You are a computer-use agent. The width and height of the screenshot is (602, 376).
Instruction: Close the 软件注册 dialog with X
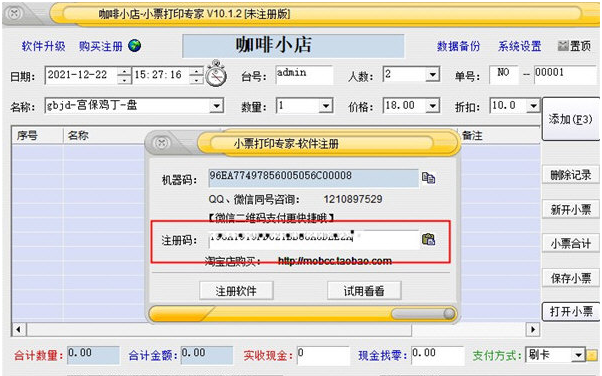(162, 143)
